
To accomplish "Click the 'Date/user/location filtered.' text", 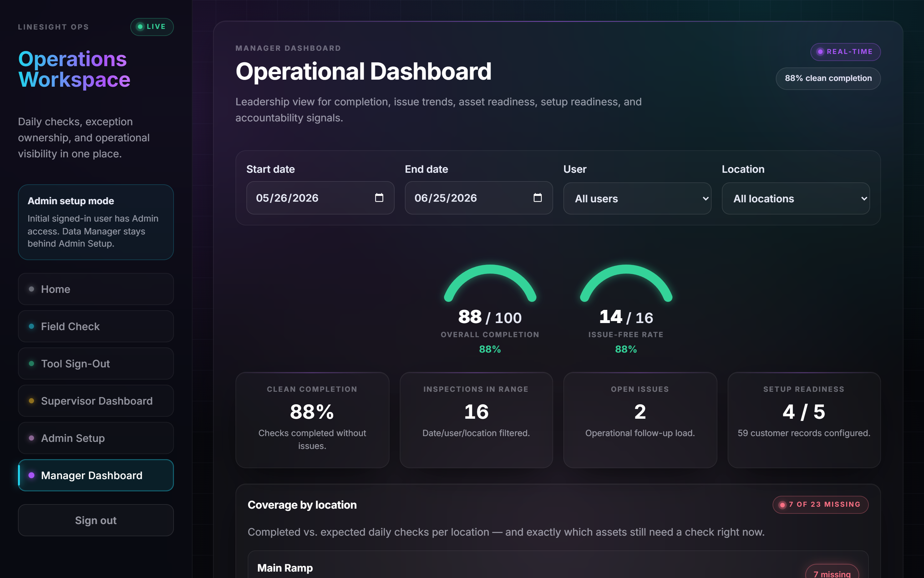I will click(476, 433).
